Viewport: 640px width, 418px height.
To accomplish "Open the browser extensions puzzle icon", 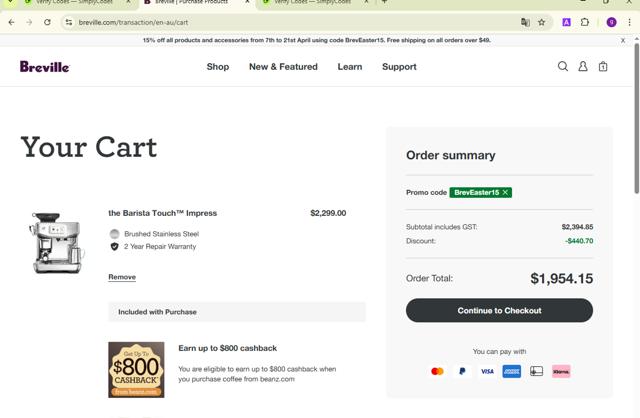I will [x=586, y=22].
